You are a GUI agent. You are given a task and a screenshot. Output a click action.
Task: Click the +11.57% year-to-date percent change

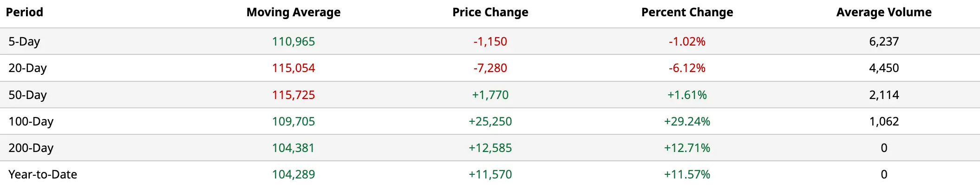[687, 174]
